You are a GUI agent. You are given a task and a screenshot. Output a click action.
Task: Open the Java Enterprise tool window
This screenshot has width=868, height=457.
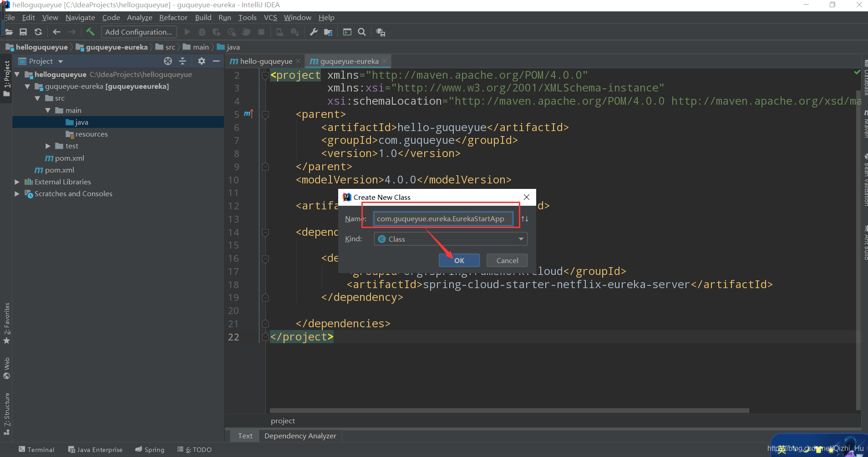[96, 450]
